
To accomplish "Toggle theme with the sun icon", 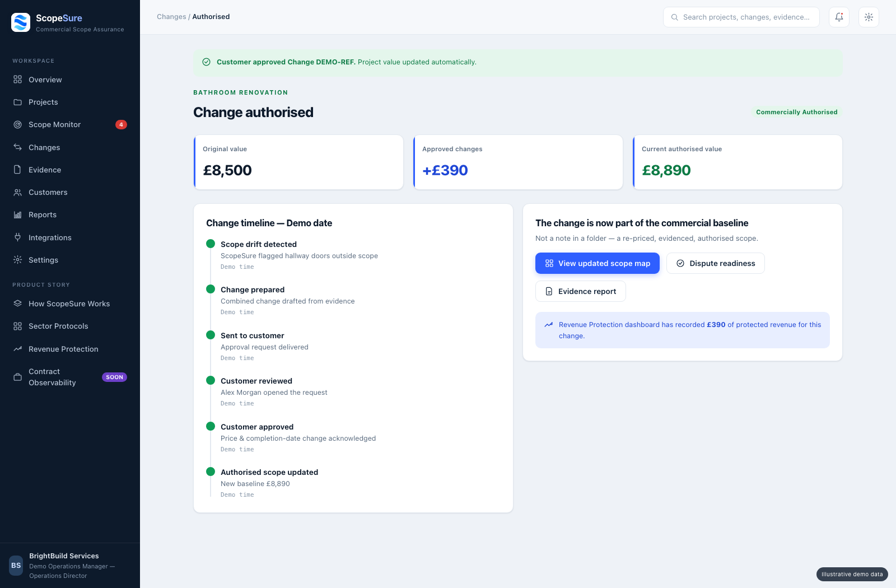I will (x=869, y=17).
